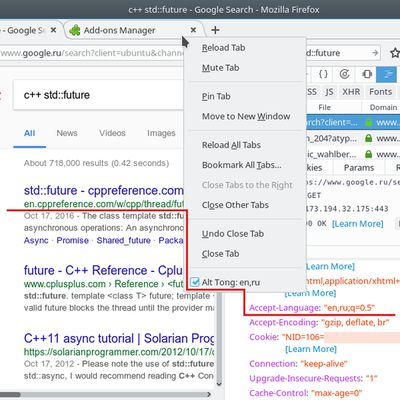Open the Shared_future sitelink

pos(123,240)
